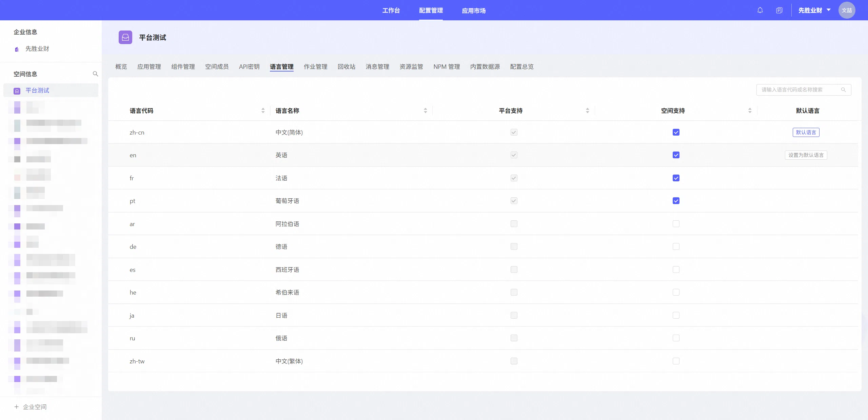Open 应用市场 top menu
The height and width of the screenshot is (420, 868).
click(474, 11)
